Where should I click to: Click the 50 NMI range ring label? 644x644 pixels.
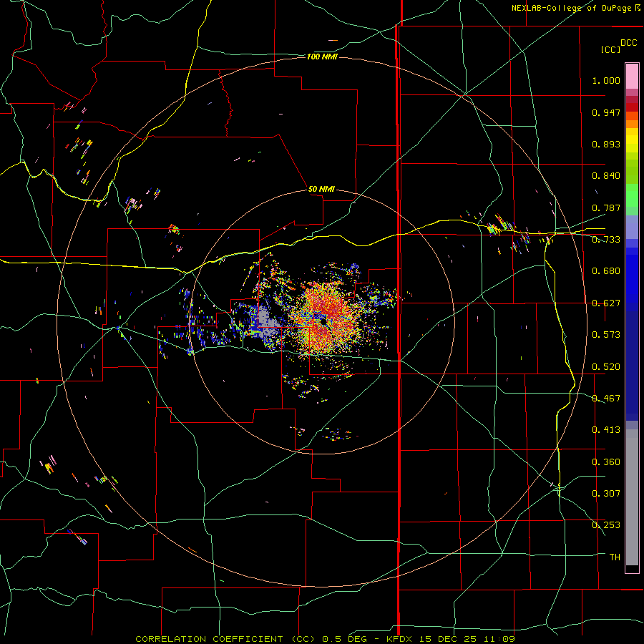321,189
